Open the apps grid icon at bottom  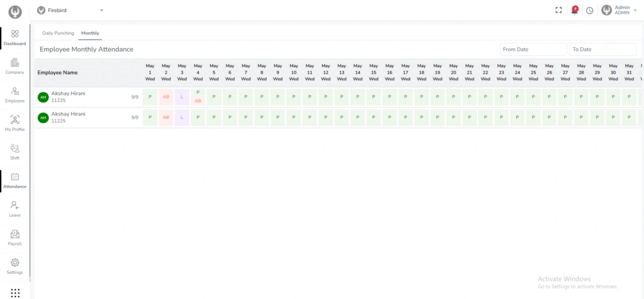pos(15,293)
